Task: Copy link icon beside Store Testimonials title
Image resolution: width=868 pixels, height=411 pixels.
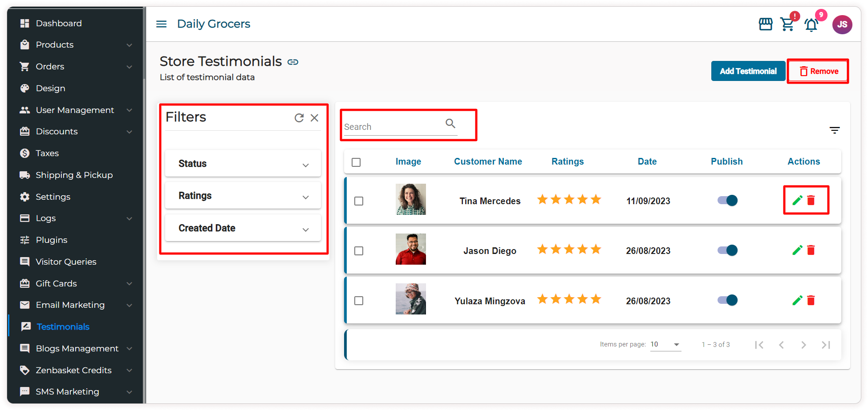Action: click(292, 62)
